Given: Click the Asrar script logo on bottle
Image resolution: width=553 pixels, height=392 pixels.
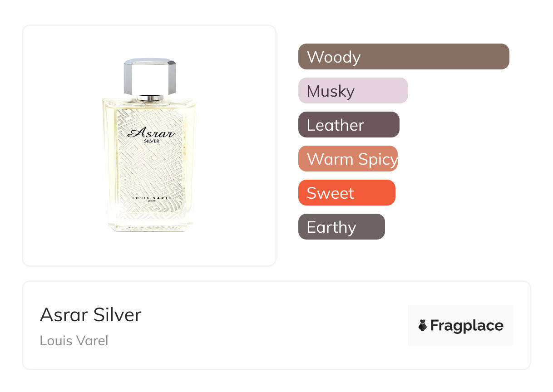Looking at the screenshot, I should click(x=151, y=133).
